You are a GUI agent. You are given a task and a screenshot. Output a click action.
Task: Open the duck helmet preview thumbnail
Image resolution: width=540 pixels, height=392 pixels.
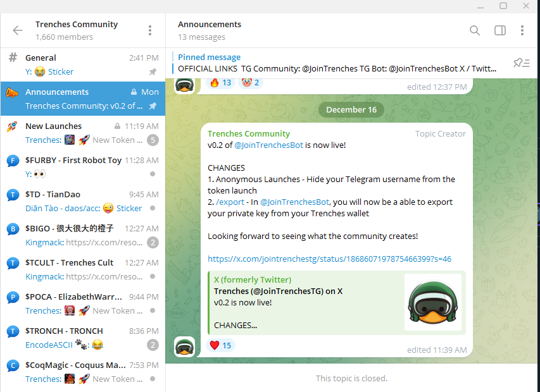pos(433,302)
